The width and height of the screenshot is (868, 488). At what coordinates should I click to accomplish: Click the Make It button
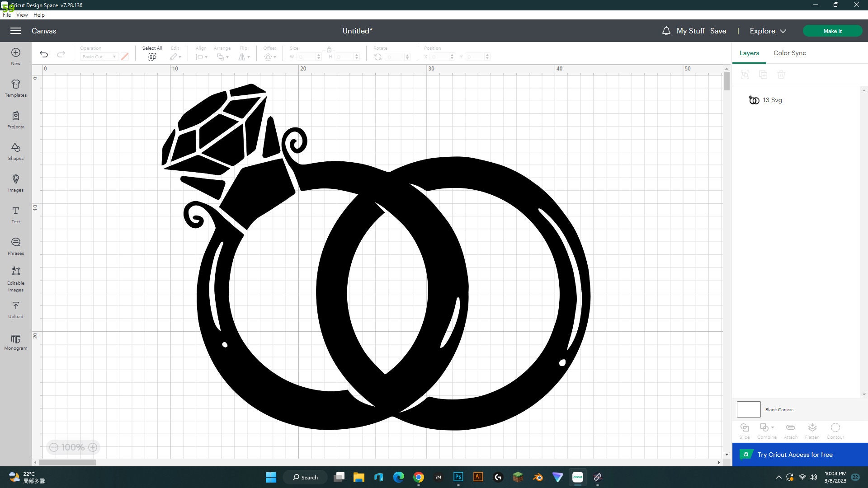pos(832,31)
